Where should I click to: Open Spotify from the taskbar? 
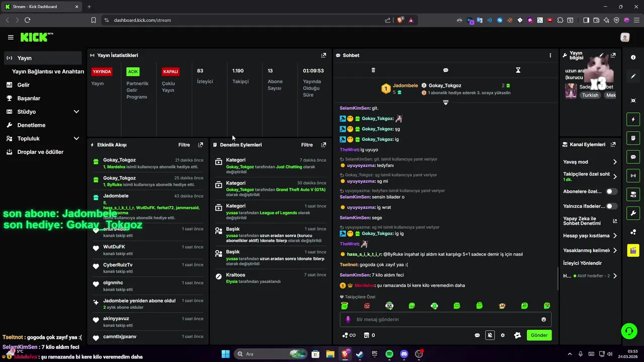[x=389, y=354]
